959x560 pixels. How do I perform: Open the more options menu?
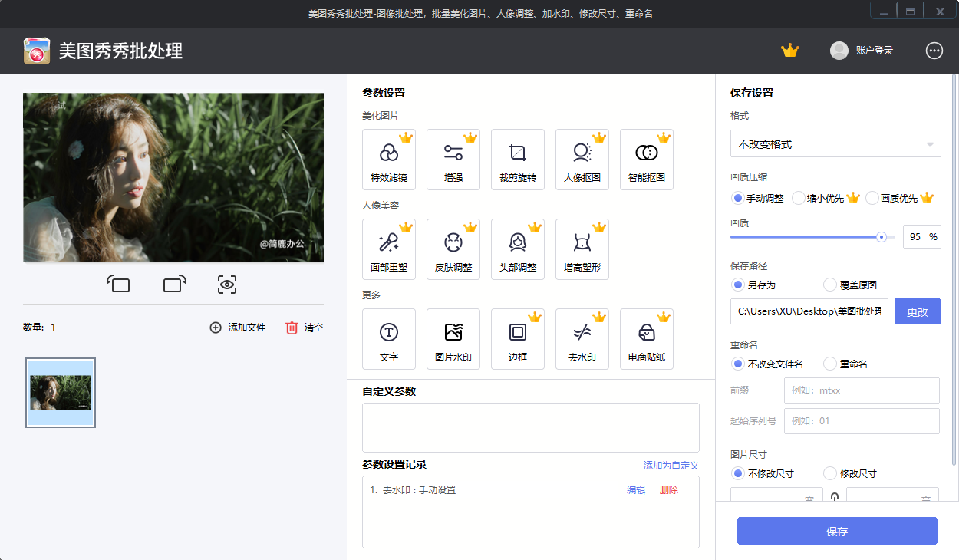pos(934,50)
